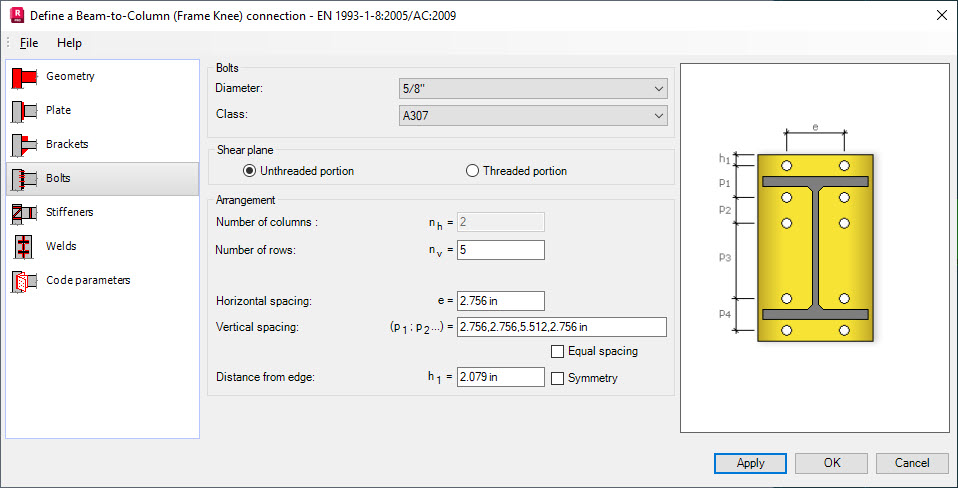Select the Threaded portion radio button
958x488 pixels.
(473, 171)
